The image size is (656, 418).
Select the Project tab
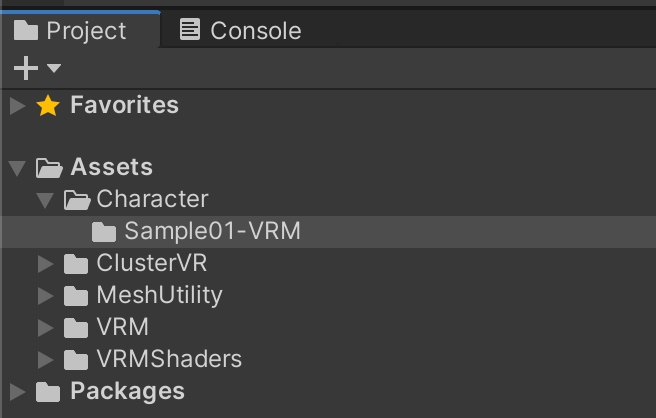pos(70,30)
